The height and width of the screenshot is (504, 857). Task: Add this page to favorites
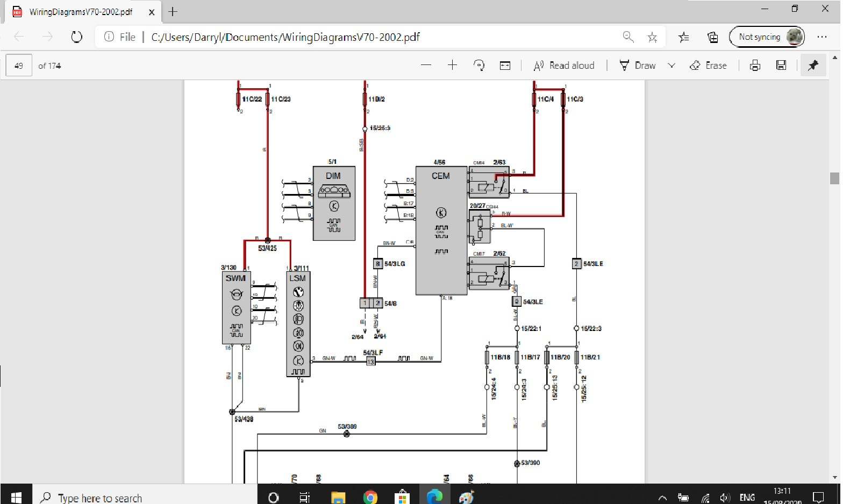click(652, 37)
